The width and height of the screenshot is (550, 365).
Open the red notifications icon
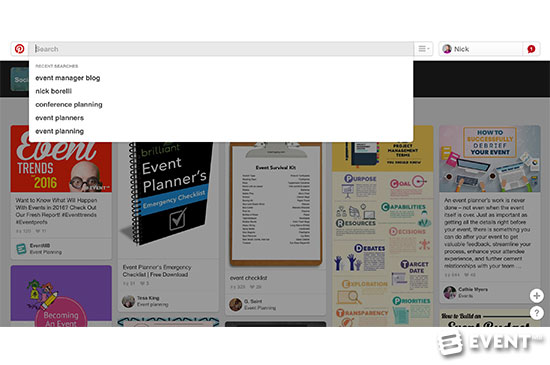coord(531,49)
